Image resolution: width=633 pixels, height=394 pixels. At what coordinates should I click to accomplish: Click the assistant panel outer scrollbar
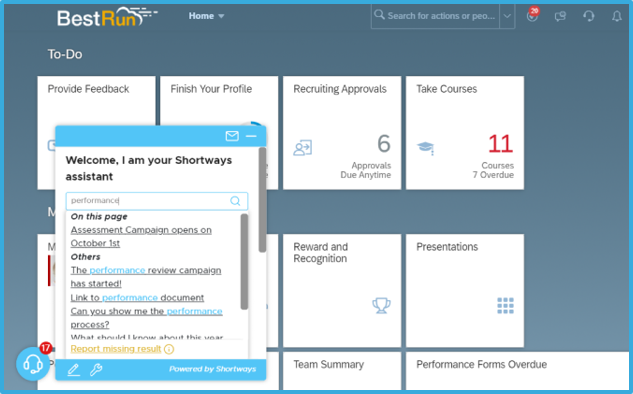[x=262, y=200]
